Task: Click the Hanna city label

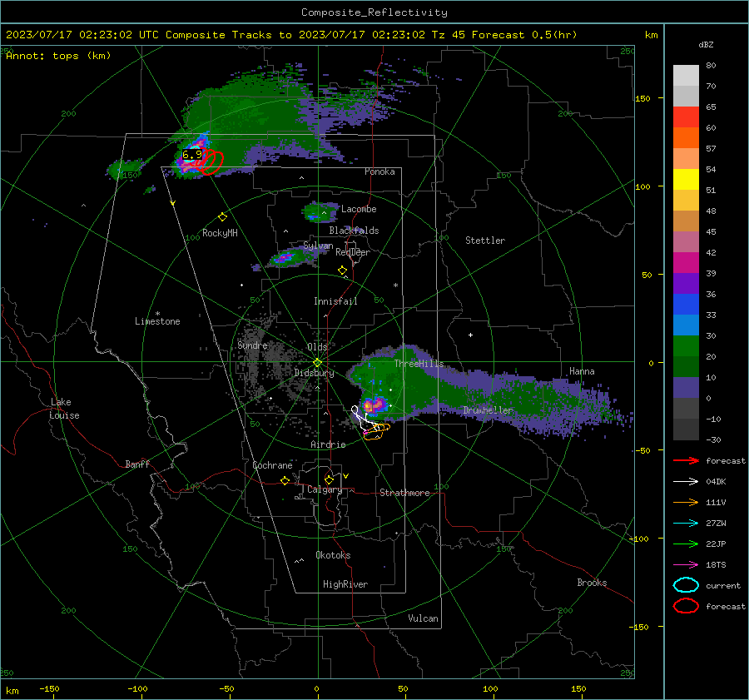Action: (582, 371)
